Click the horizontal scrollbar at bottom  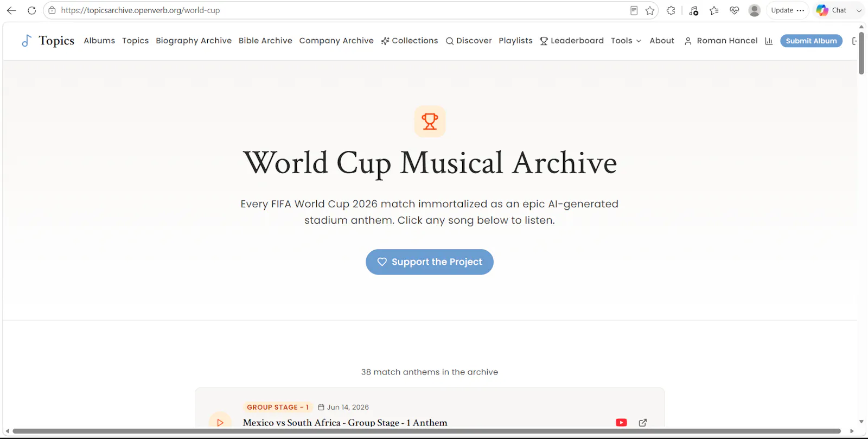click(426, 431)
